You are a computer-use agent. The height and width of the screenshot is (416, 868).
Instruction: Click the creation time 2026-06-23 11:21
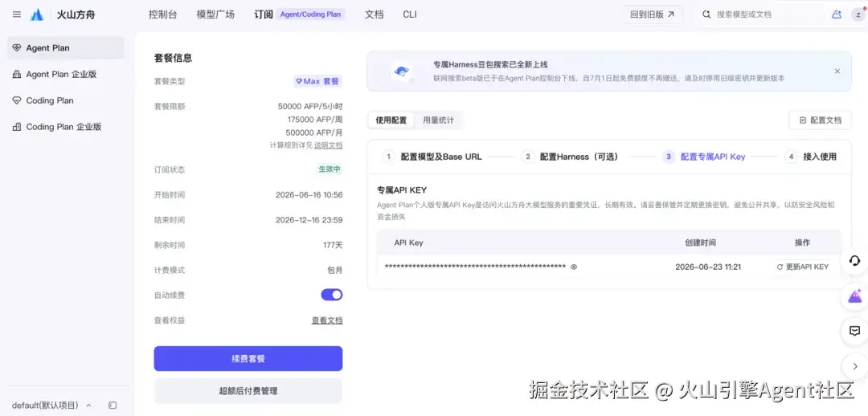(x=708, y=267)
